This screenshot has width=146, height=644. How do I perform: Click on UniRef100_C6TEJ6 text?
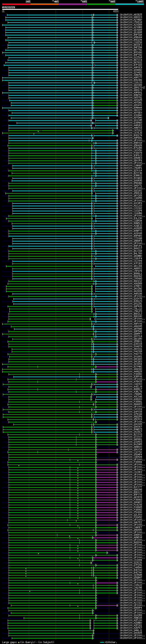131,133
